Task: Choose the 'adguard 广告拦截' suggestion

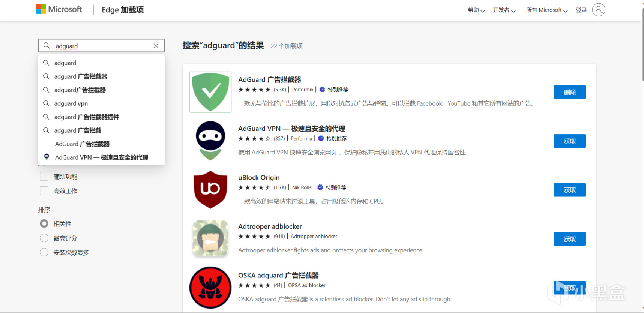Action: pyautogui.click(x=101, y=130)
